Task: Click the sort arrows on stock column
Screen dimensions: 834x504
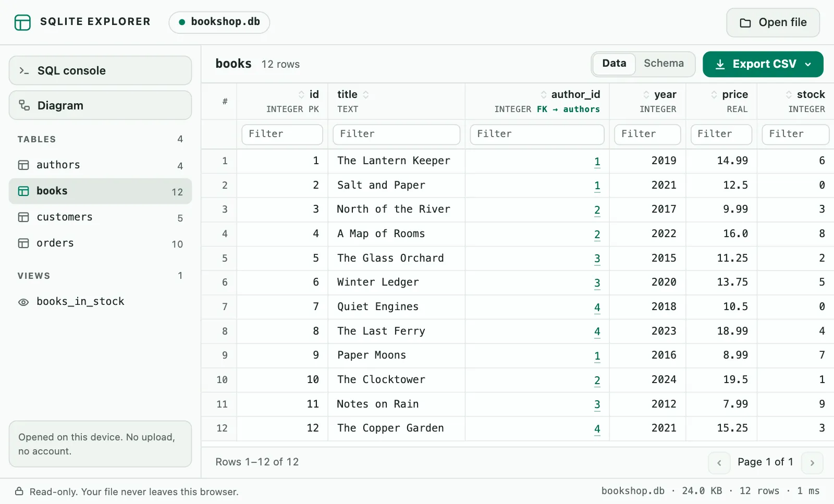Action: [x=789, y=94]
